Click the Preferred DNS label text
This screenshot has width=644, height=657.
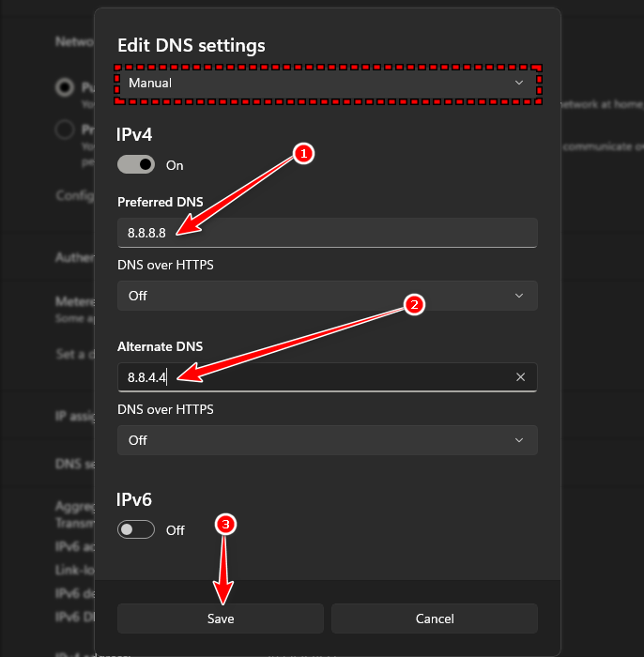159,202
